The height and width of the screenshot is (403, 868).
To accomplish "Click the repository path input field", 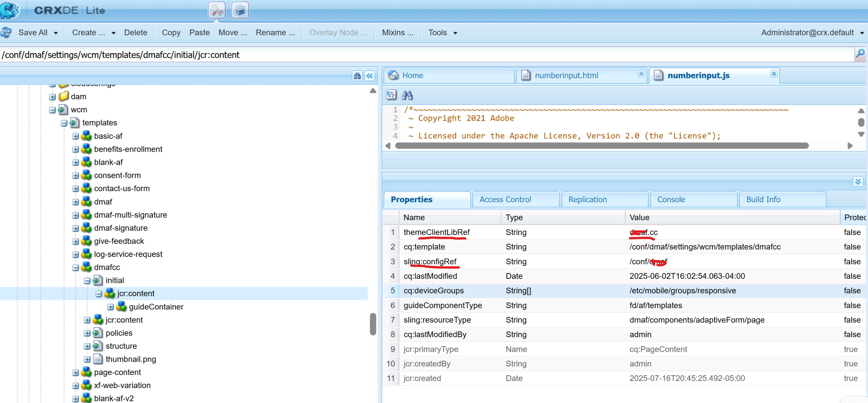I will coord(404,55).
